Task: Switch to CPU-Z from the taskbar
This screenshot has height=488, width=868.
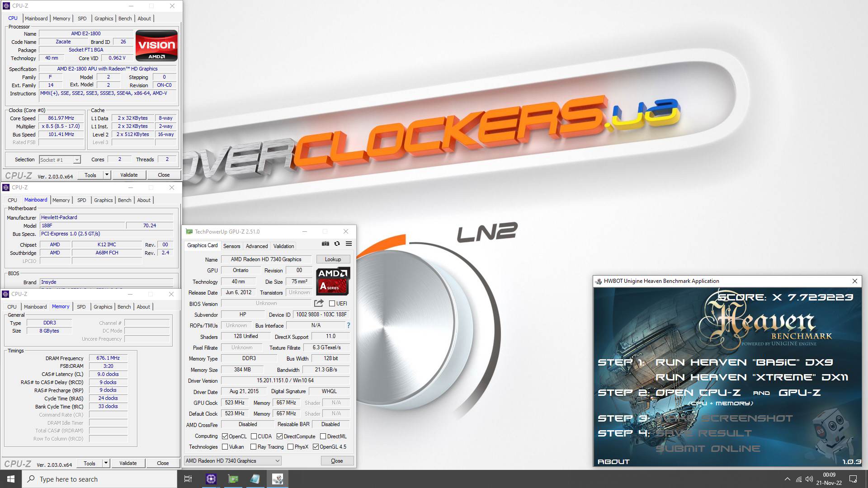Action: click(x=211, y=479)
